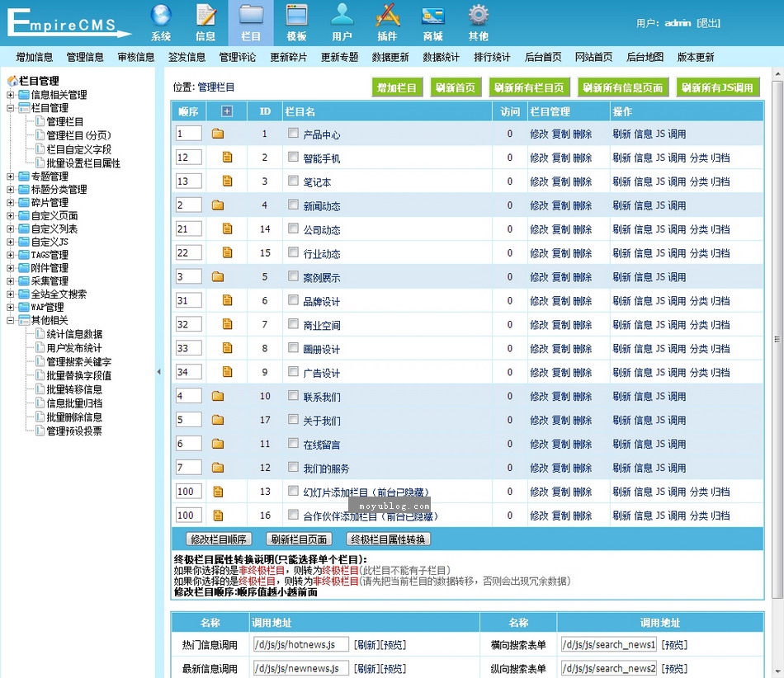
Task: Check the 智能手机 checkbox
Action: [x=294, y=157]
